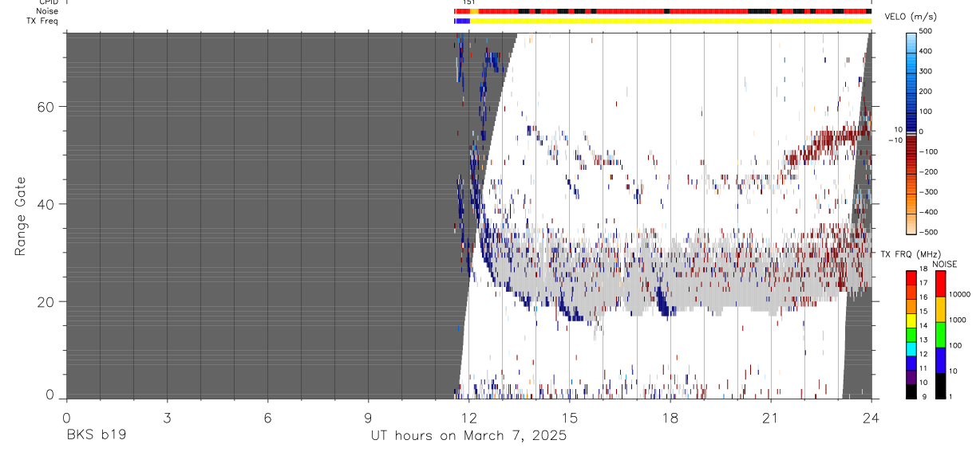Pick the green swatch of the NOISE legend
Screen dimensions: 980x452
(940, 334)
